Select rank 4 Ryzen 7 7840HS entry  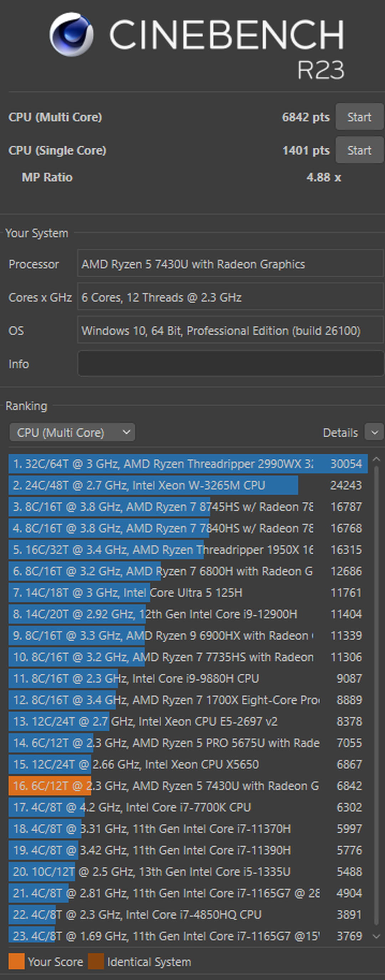(x=188, y=528)
